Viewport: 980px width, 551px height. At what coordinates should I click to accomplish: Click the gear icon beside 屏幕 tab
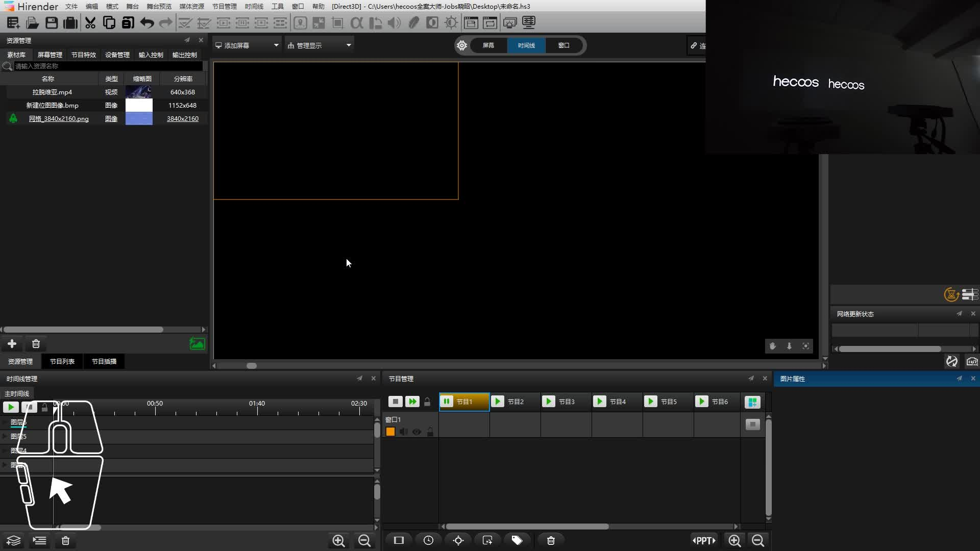coord(462,45)
